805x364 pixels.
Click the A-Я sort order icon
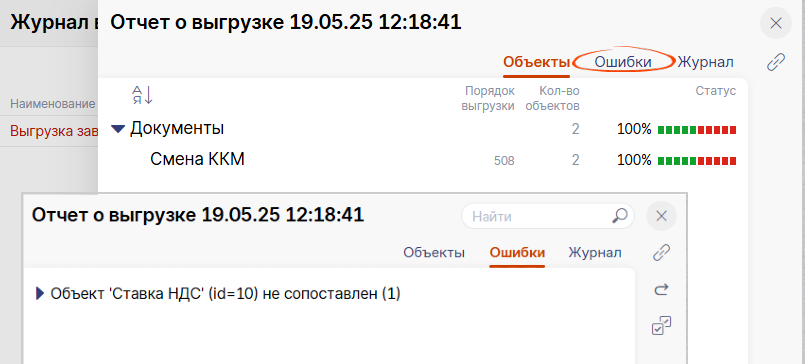click(142, 95)
